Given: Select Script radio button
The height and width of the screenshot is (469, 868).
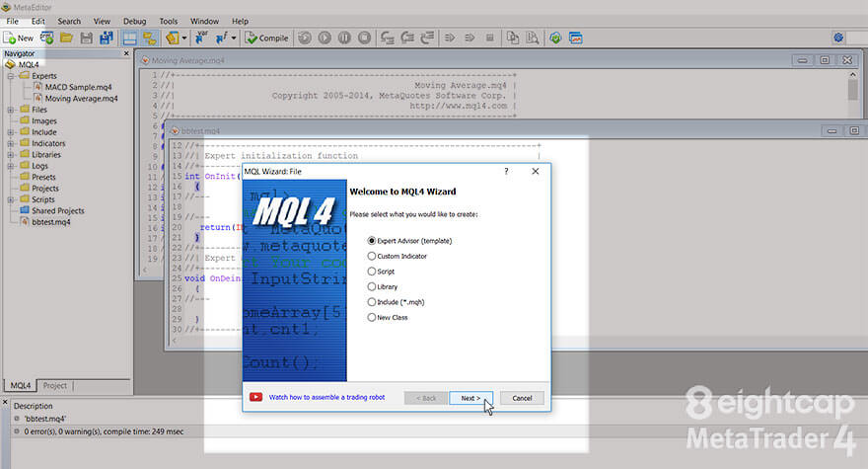Looking at the screenshot, I should pos(372,272).
